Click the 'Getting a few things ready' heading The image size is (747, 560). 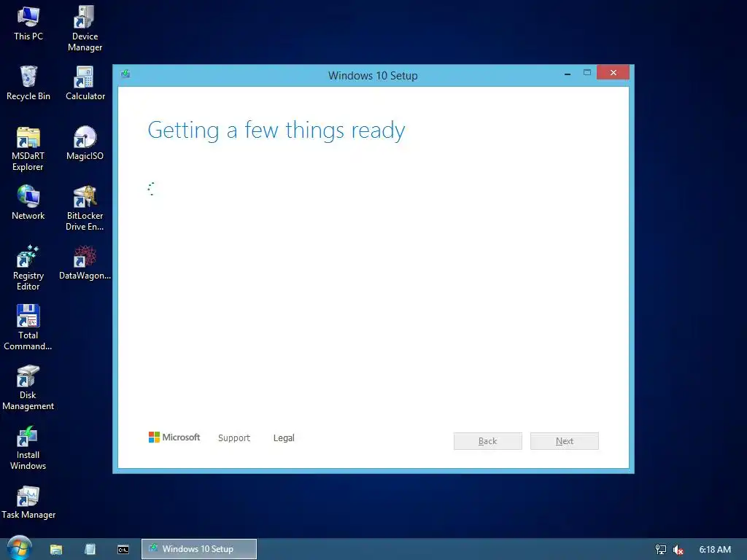276,131
